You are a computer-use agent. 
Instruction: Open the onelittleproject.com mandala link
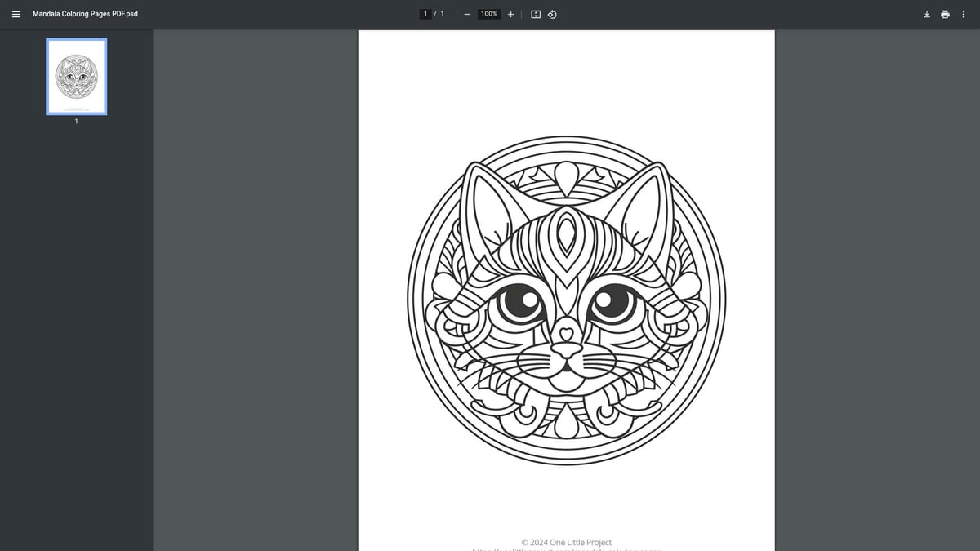pyautogui.click(x=566, y=549)
